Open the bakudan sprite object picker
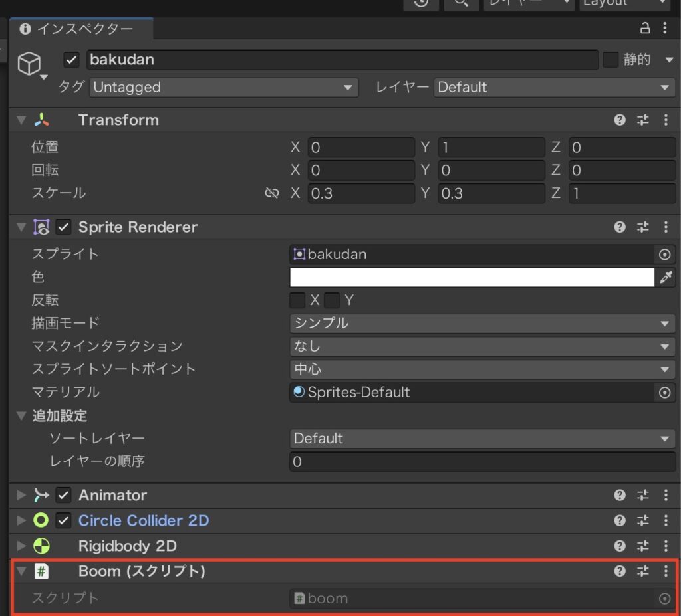Viewport: 681px width, 616px height. tap(664, 254)
